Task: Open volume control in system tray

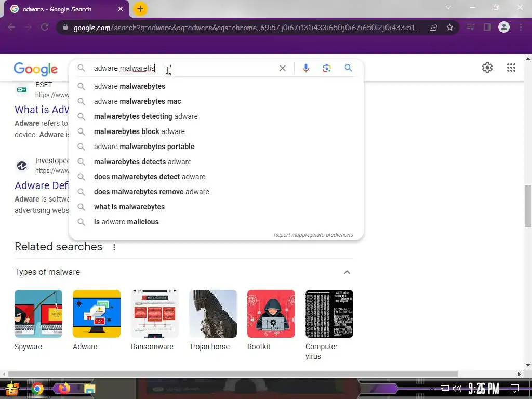Action: tap(457, 389)
